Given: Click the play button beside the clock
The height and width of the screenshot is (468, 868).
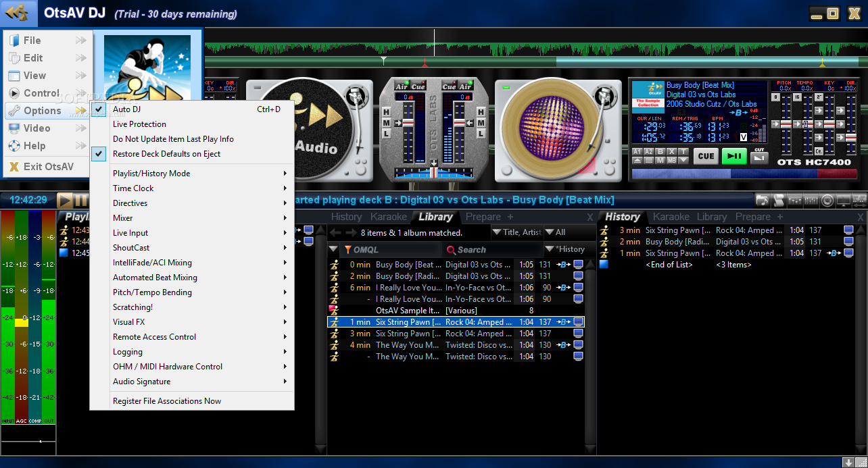Looking at the screenshot, I should tap(66, 201).
